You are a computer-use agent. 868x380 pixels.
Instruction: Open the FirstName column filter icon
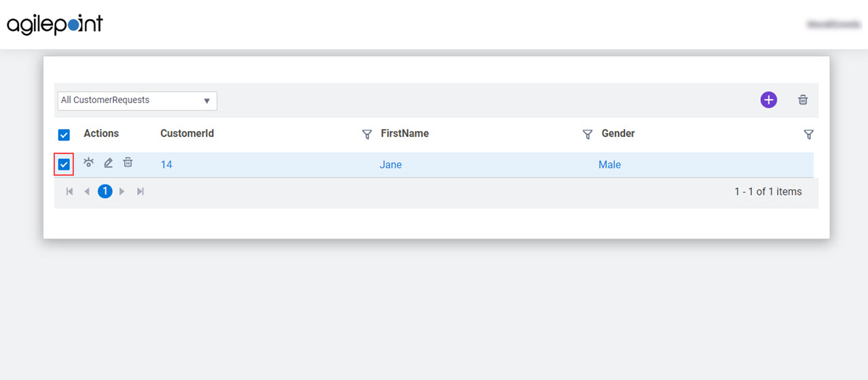tap(588, 134)
